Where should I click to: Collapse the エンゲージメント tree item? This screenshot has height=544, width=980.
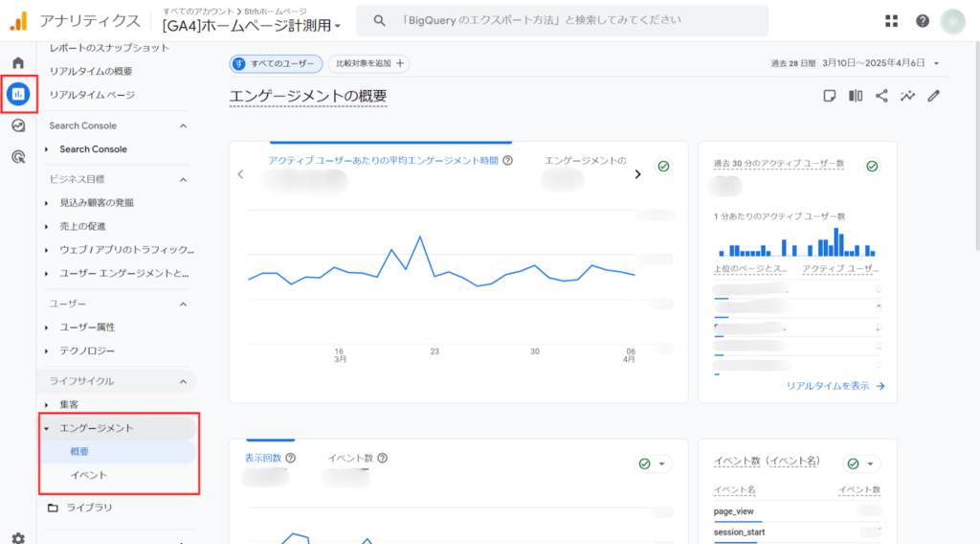pos(46,428)
